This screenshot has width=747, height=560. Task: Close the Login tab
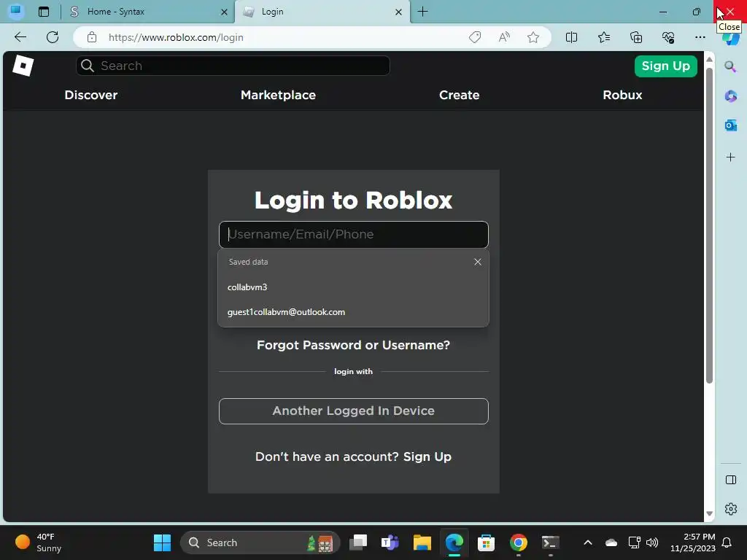399,12
